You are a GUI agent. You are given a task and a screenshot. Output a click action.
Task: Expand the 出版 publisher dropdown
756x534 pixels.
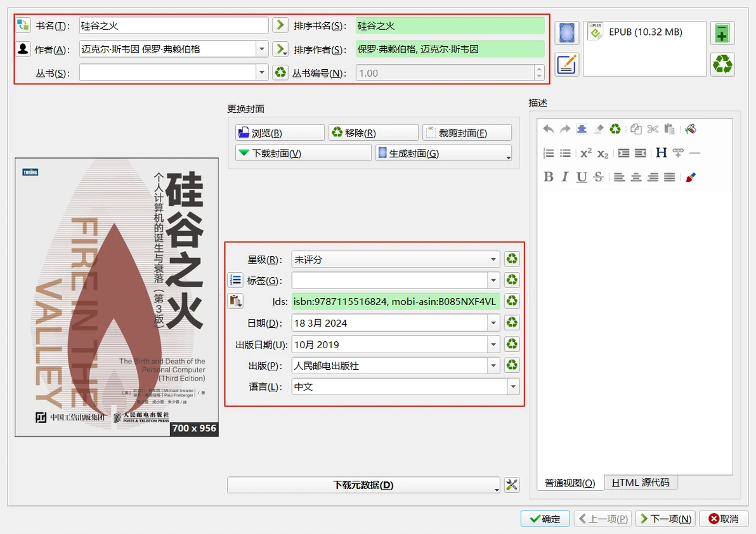coord(493,365)
